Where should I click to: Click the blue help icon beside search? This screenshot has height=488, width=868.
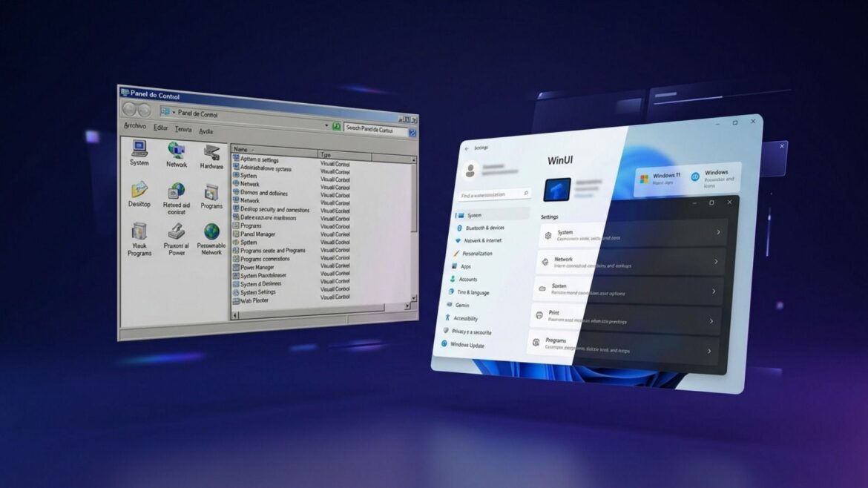[412, 133]
